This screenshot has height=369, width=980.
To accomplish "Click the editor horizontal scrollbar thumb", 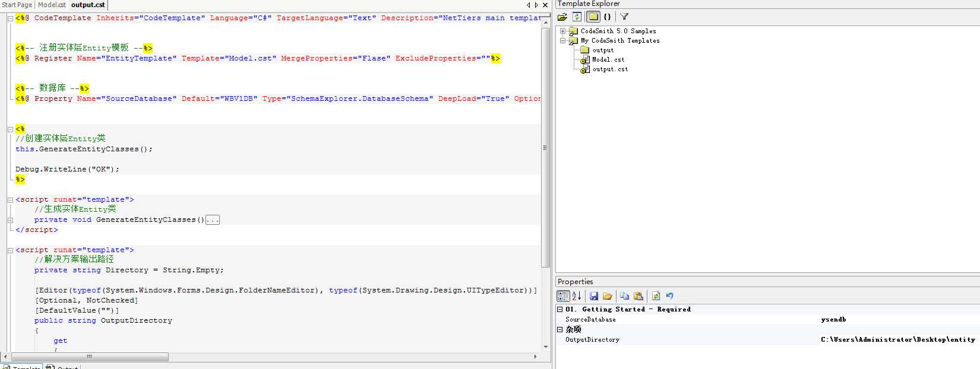I will (x=90, y=357).
